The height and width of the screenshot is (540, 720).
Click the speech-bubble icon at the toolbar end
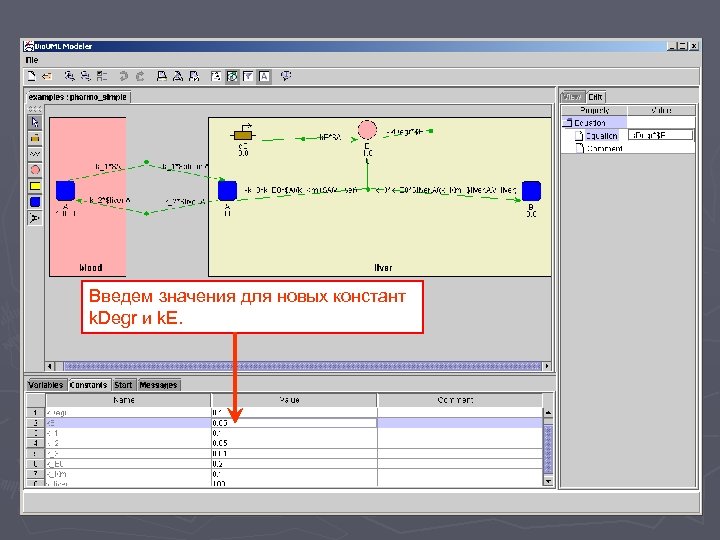tap(286, 76)
